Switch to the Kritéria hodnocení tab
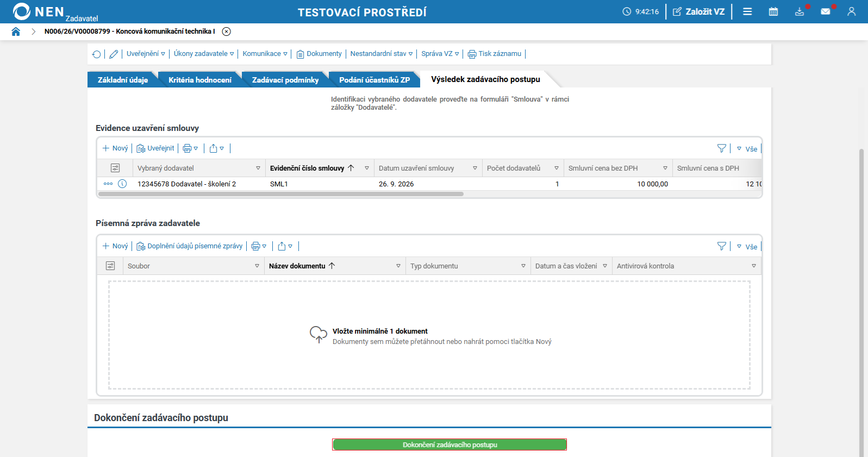This screenshot has height=457, width=868. pyautogui.click(x=200, y=80)
